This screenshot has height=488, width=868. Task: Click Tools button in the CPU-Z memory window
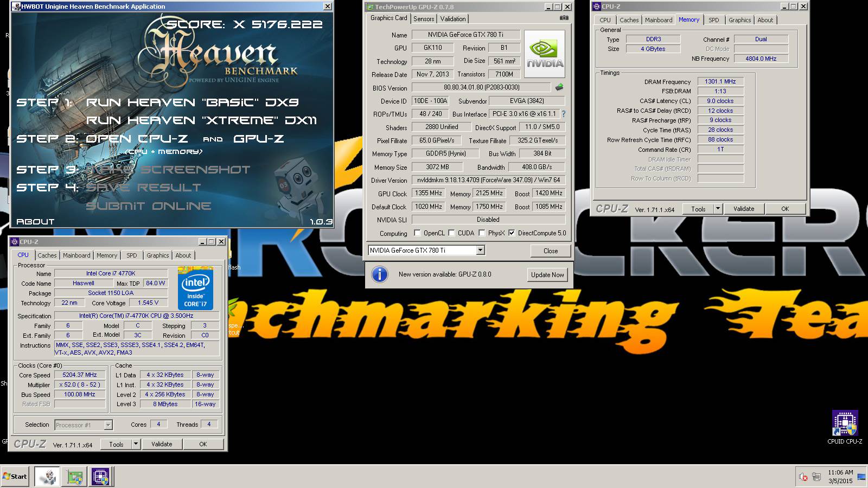tap(698, 209)
